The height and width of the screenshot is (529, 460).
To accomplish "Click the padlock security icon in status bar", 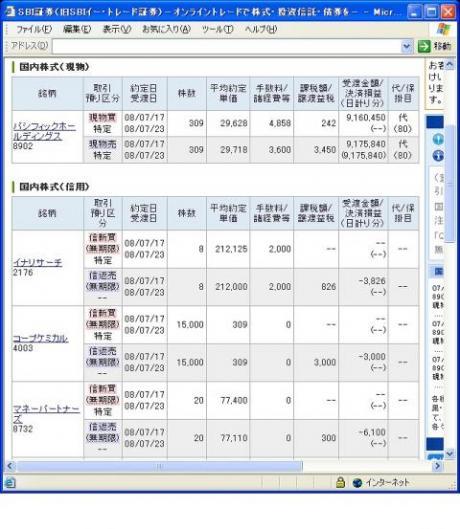I will (341, 482).
